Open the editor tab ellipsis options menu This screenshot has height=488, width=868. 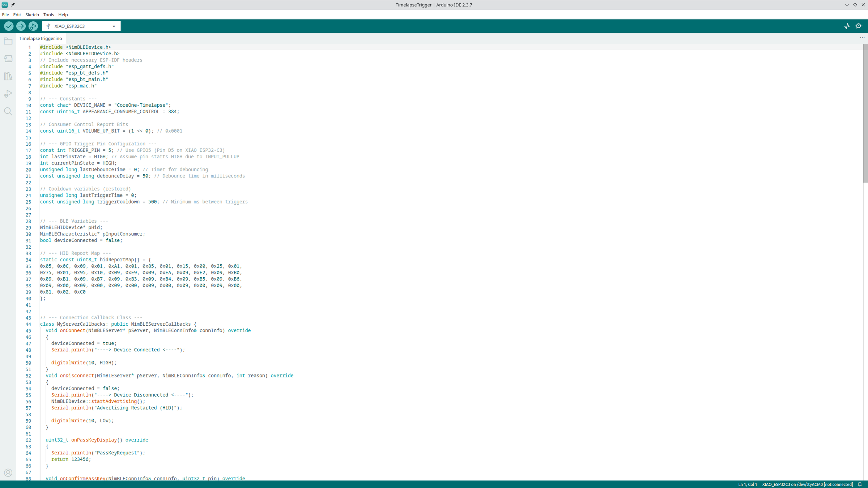(x=862, y=38)
